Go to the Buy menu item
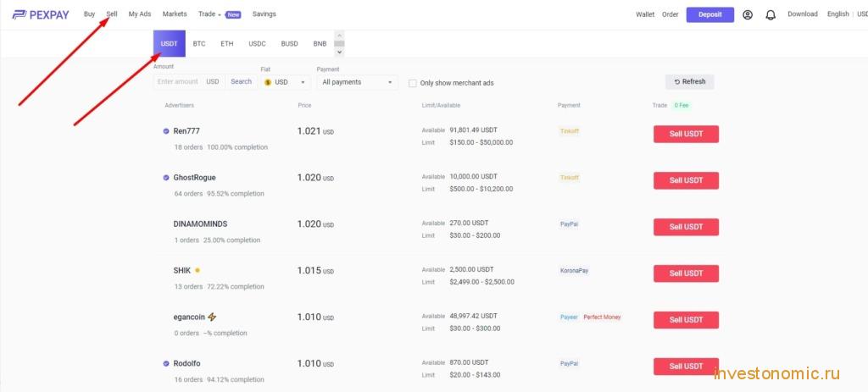Screen dimensions: 868x392 [90, 14]
